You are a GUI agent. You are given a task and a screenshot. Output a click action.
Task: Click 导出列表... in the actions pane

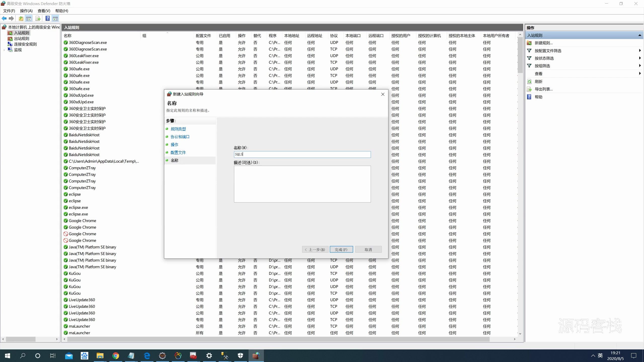pyautogui.click(x=544, y=89)
